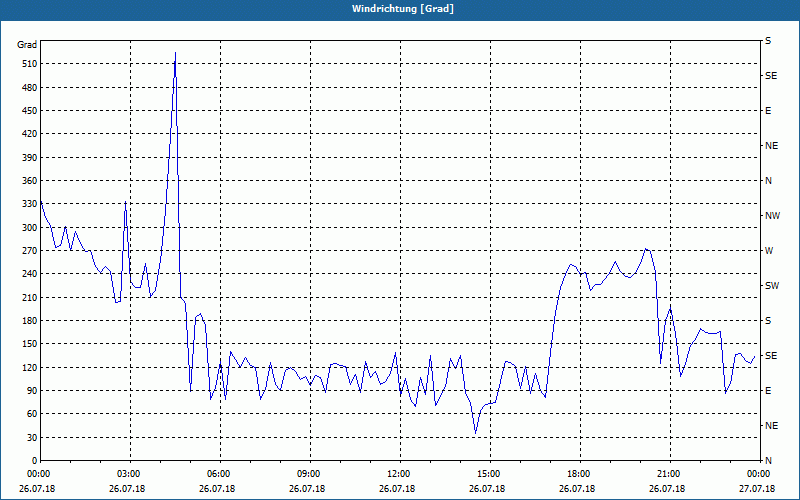Click the '26.07.18' date under 15:00

tap(487, 489)
